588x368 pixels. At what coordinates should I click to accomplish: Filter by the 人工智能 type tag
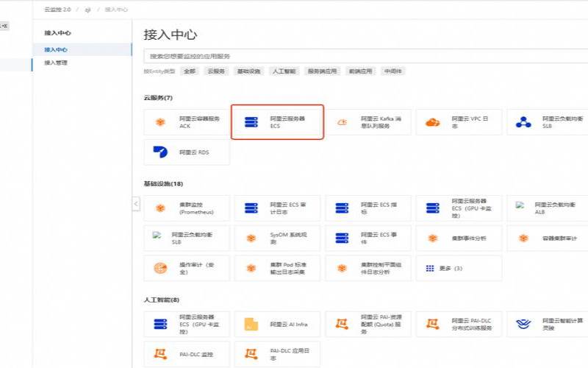pyautogui.click(x=284, y=71)
